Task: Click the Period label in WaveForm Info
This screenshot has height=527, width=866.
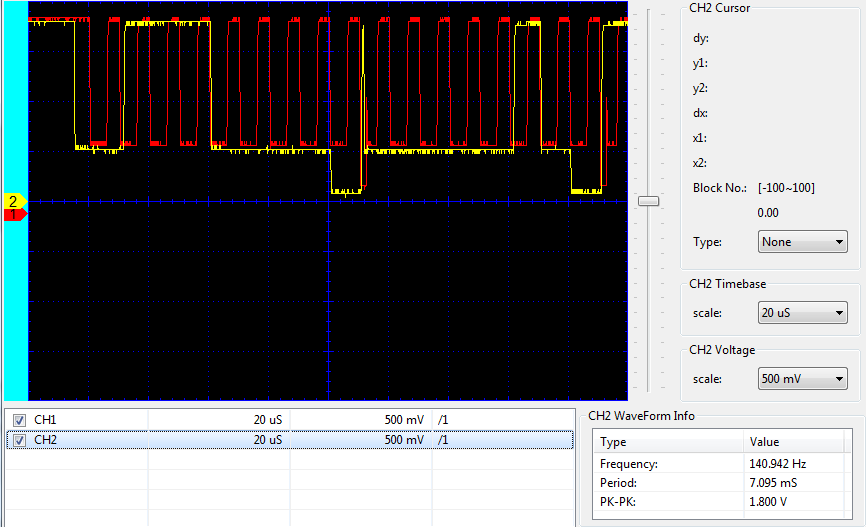Action: tap(619, 483)
